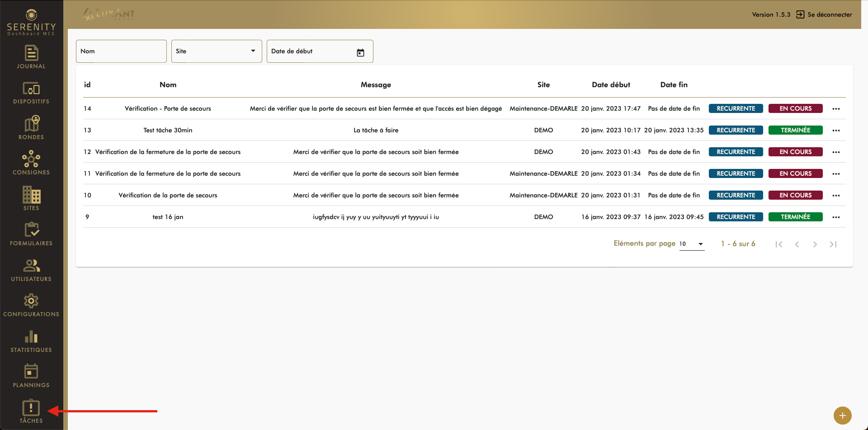Open more options for task 9
This screenshot has width=868, height=430.
coord(836,217)
